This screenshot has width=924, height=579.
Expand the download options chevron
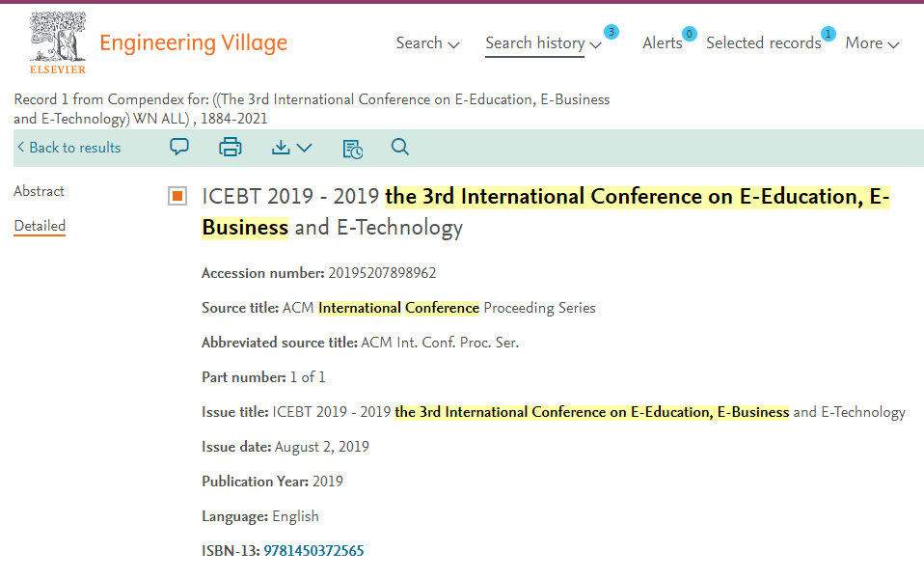[304, 148]
